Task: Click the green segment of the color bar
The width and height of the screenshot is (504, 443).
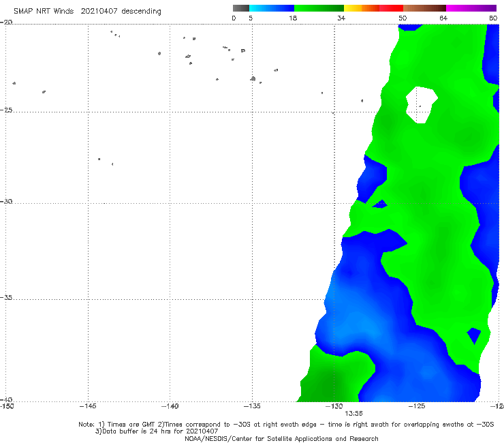Action: point(319,8)
